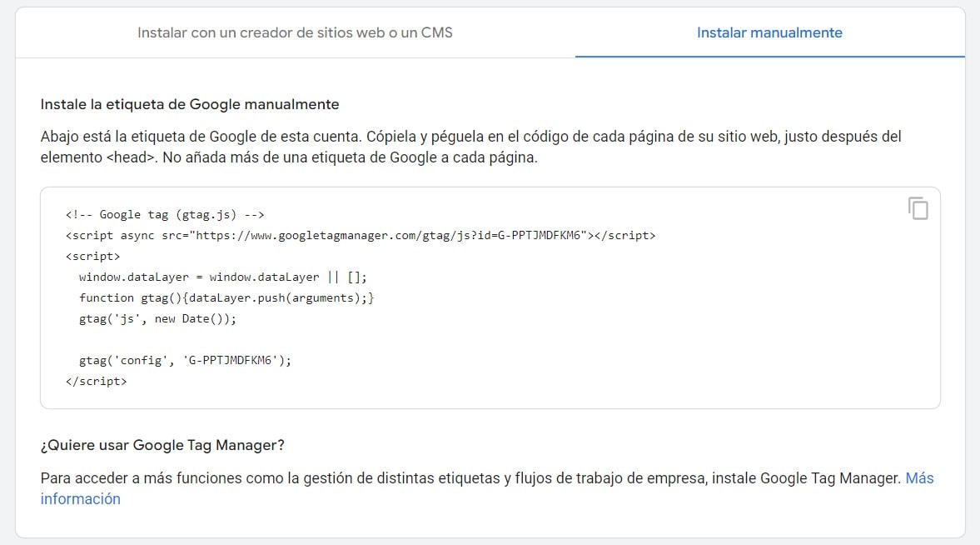
Task: Click the '<head>' word in the description
Action: pos(130,157)
